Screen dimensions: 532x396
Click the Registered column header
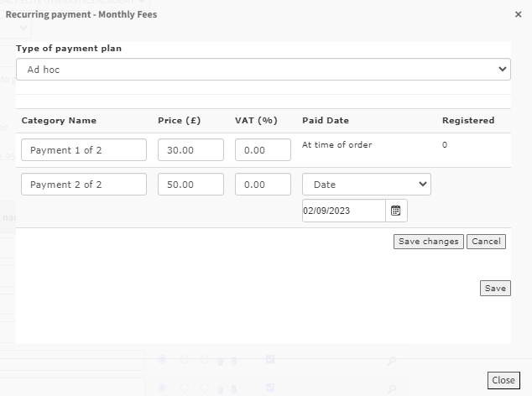(467, 121)
